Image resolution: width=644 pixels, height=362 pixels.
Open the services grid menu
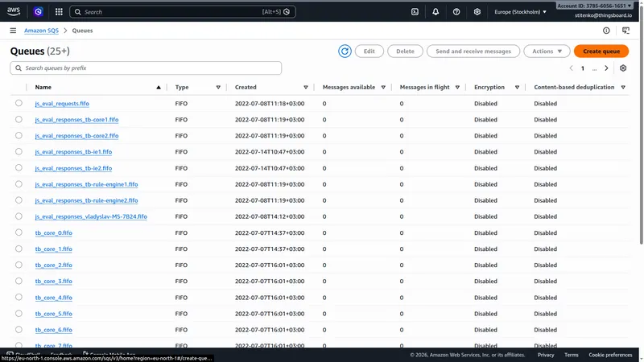pos(59,12)
